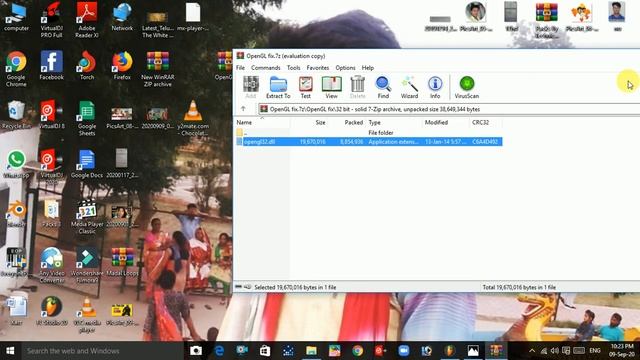This screenshot has height=360, width=640.
Task: Open Media Player Classic desktop shortcut
Action: coord(87,216)
